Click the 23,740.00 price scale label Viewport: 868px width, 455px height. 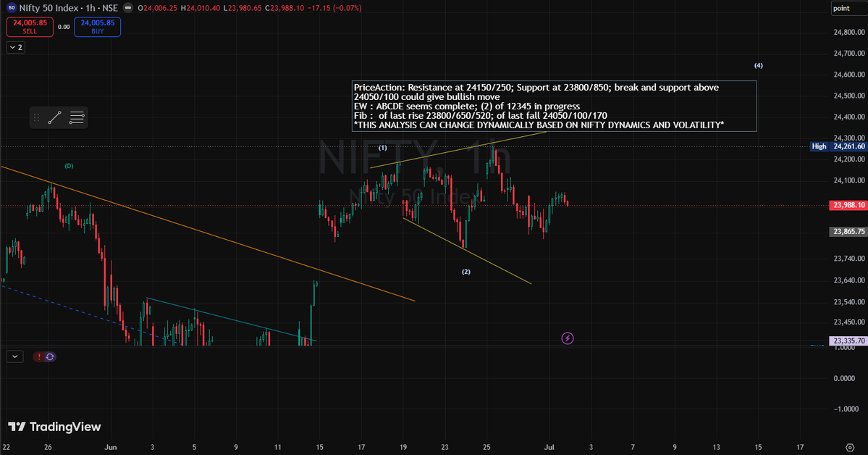[848, 258]
